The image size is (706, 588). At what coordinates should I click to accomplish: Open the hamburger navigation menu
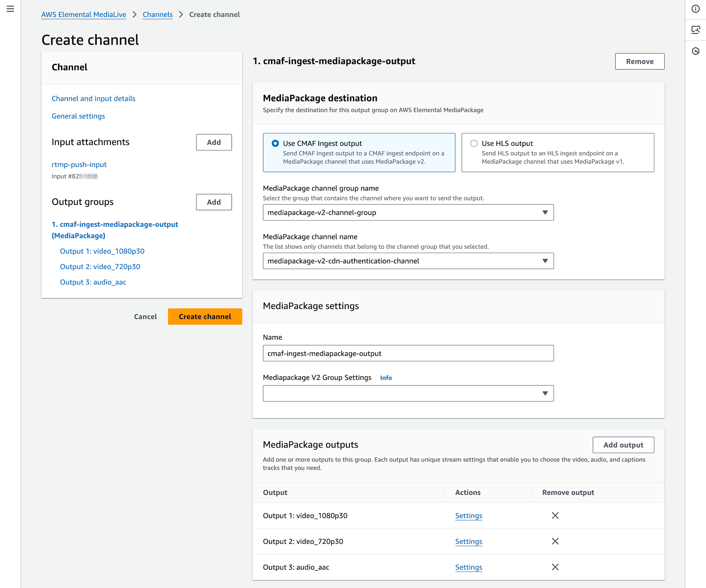[x=10, y=9]
